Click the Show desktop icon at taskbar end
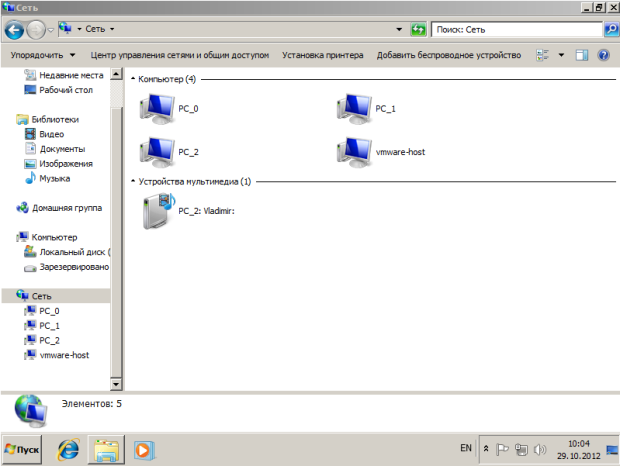 (612, 450)
